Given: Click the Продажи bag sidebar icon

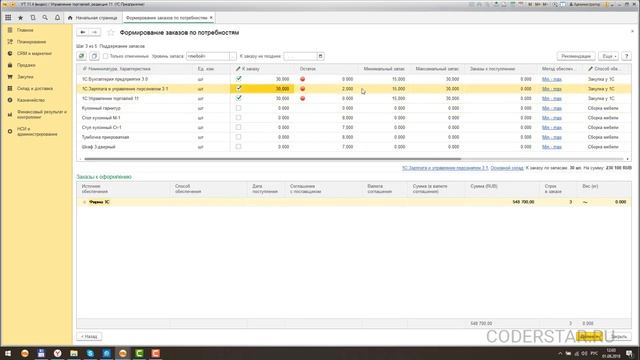Looking at the screenshot, I should point(10,65).
